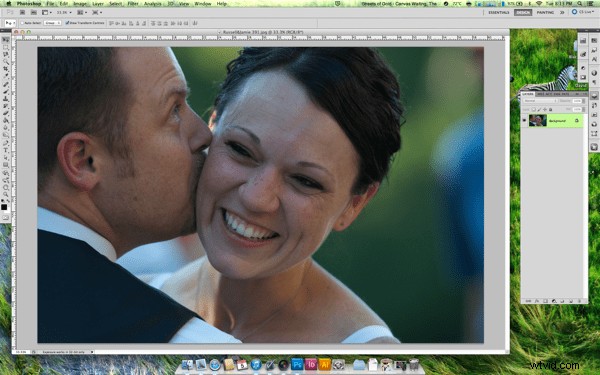Click the Delete layer trash icon
Image resolution: width=600 pixels, height=375 pixels.
(x=579, y=301)
